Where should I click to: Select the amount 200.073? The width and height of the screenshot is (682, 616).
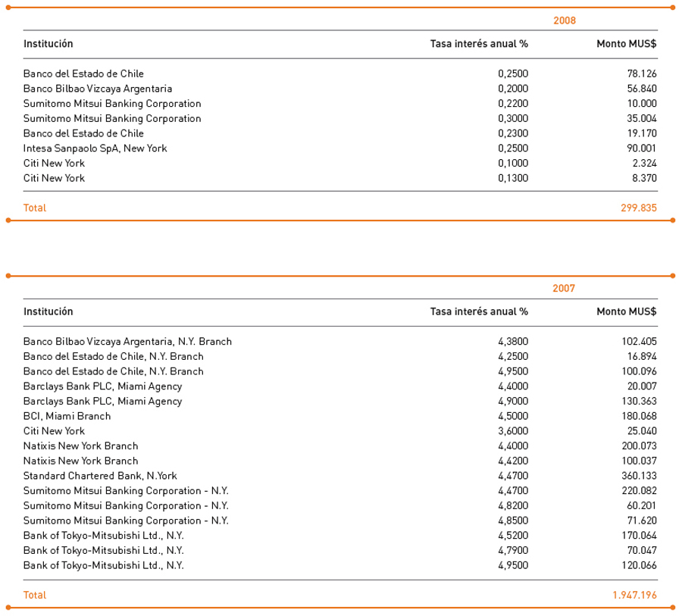pyautogui.click(x=639, y=446)
